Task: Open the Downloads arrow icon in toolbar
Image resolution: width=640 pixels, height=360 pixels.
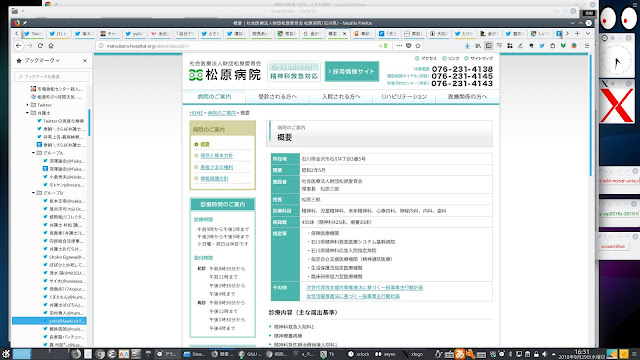Action: 467,46
